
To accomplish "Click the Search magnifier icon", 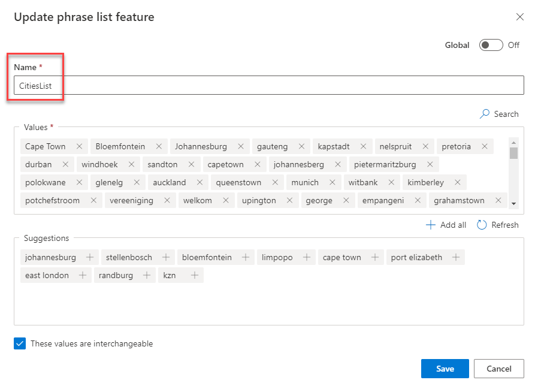I will pyautogui.click(x=485, y=114).
